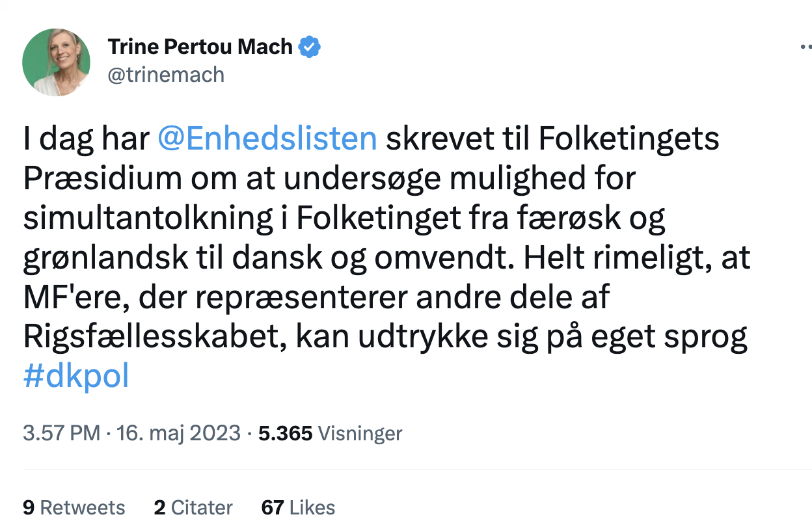Open the @Enhedslisten mention
Viewport: 812px width, 519px height.
point(267,139)
